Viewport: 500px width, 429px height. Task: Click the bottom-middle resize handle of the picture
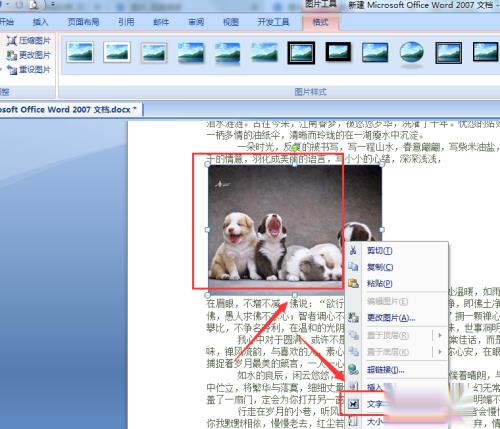point(295,295)
